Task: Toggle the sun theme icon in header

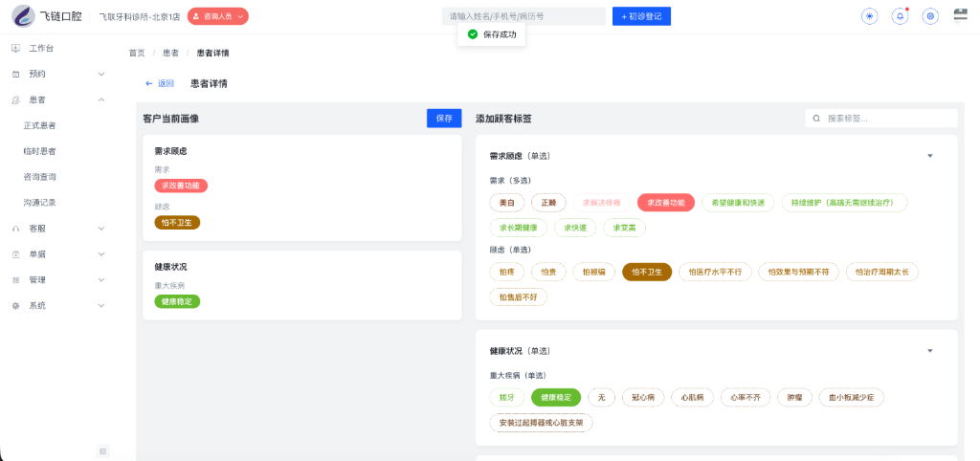Action: [x=869, y=17]
